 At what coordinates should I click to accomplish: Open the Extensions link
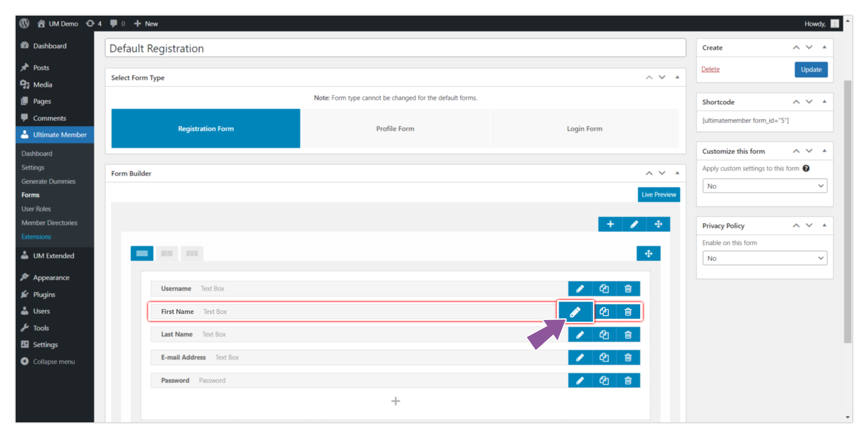coord(36,237)
